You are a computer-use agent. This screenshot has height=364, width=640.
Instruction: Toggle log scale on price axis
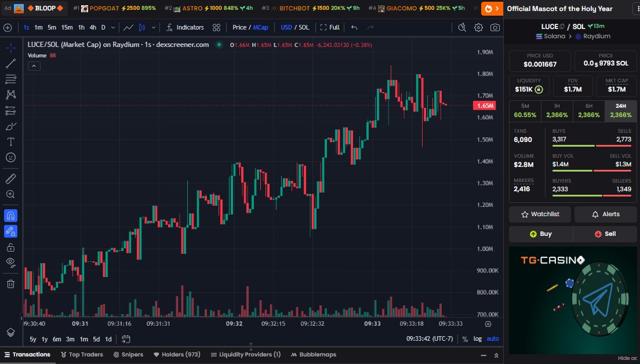[477, 338]
